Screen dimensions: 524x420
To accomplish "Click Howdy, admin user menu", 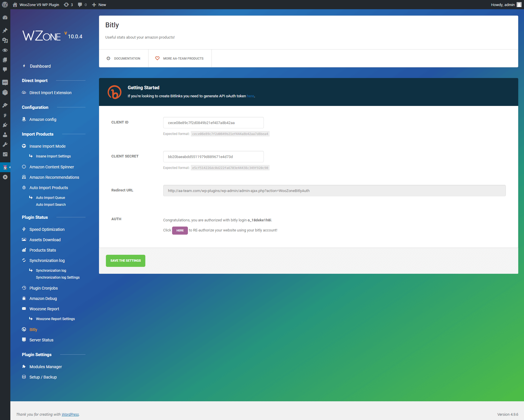I will coord(506,5).
